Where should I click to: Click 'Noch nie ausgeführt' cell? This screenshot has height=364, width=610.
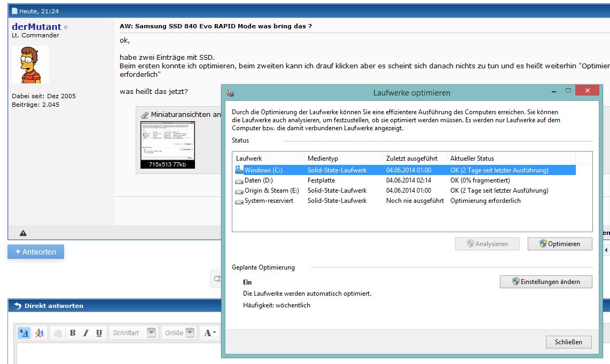tap(415, 201)
